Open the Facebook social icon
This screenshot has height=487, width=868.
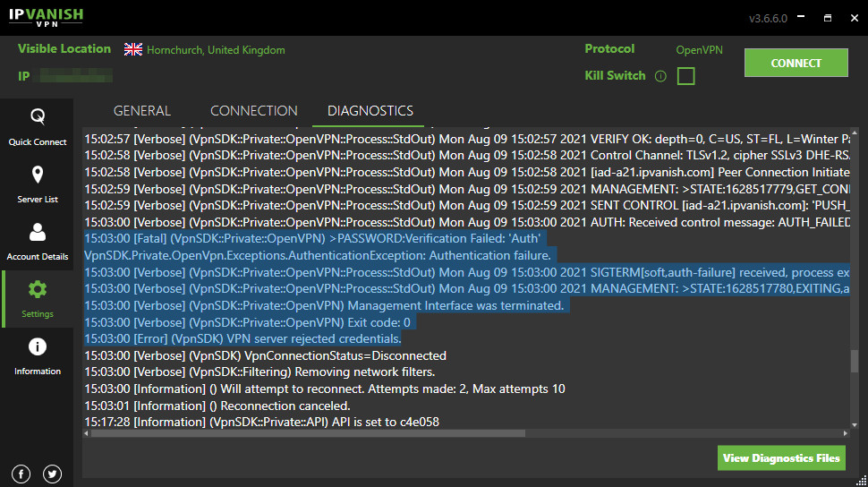(x=21, y=474)
